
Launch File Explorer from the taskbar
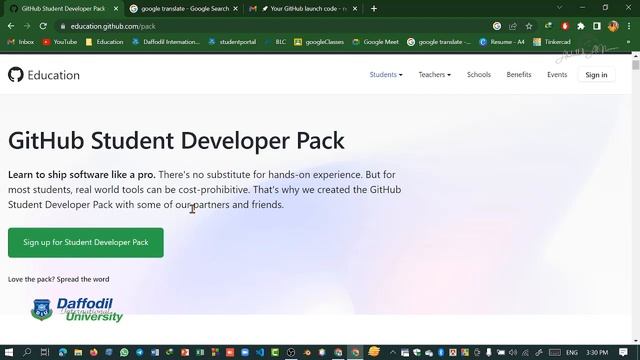point(78,352)
